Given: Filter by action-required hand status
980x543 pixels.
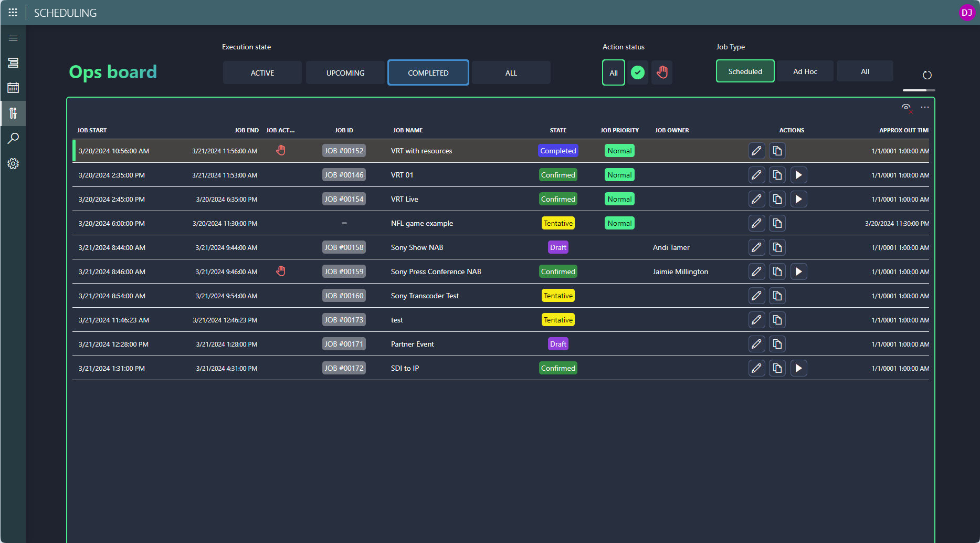Looking at the screenshot, I should (662, 72).
